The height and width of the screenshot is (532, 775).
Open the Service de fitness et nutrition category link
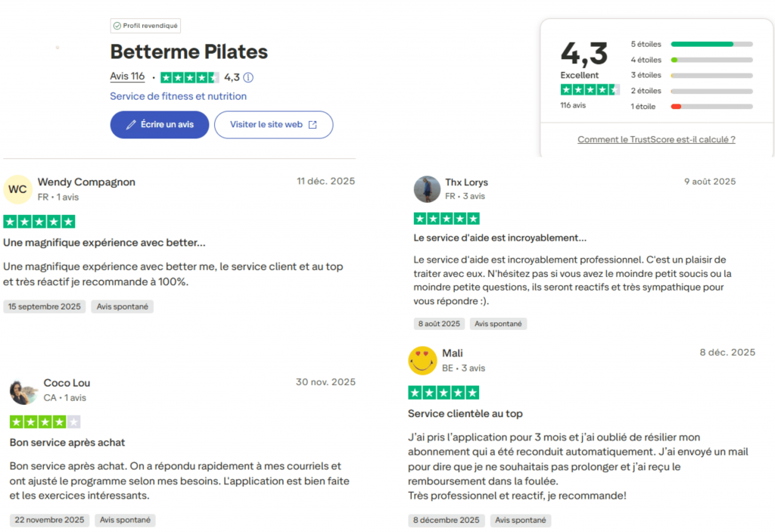[178, 96]
